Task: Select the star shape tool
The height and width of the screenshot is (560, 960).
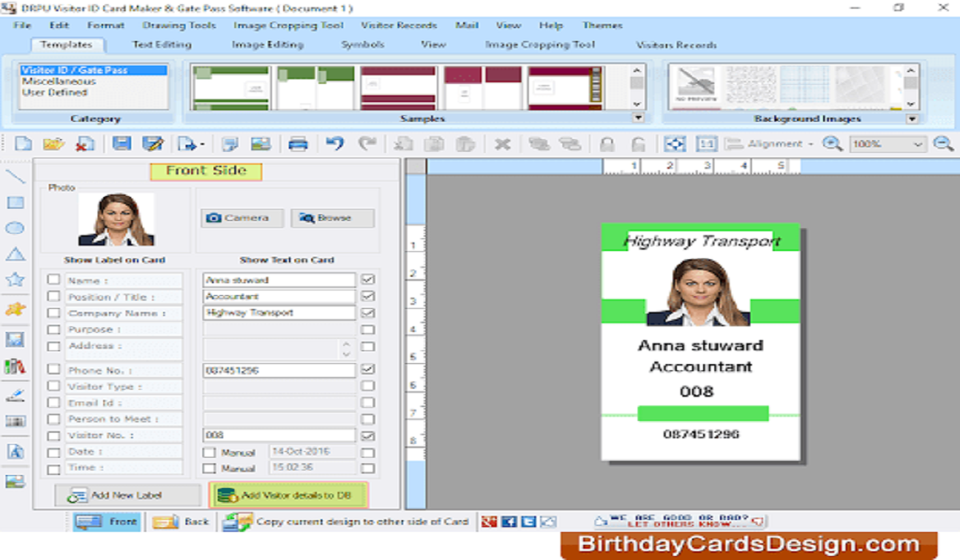Action: pyautogui.click(x=15, y=279)
